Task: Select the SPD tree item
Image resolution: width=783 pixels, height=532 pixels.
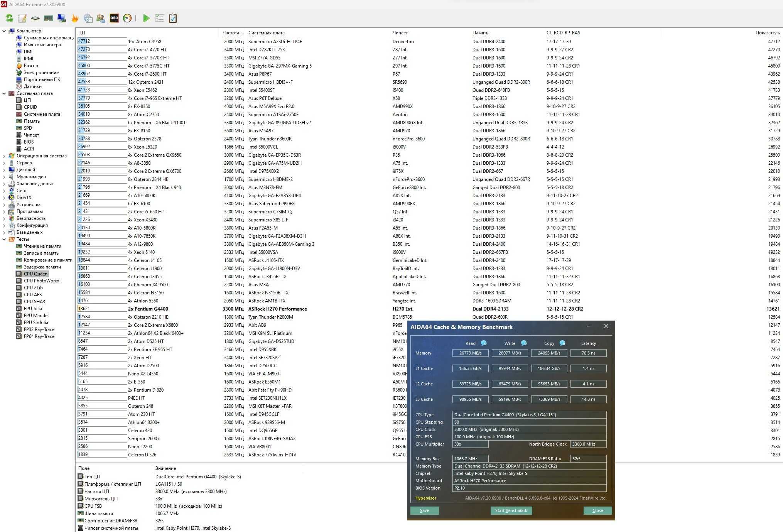Action: 28,128
